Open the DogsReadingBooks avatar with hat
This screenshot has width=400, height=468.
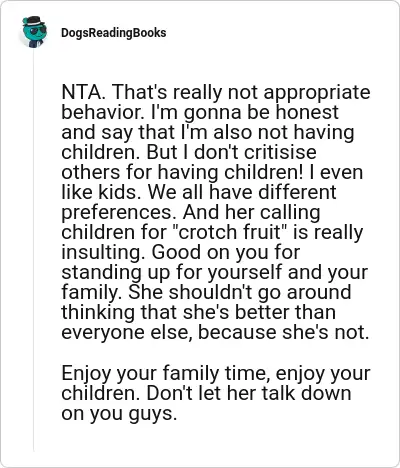tap(34, 32)
